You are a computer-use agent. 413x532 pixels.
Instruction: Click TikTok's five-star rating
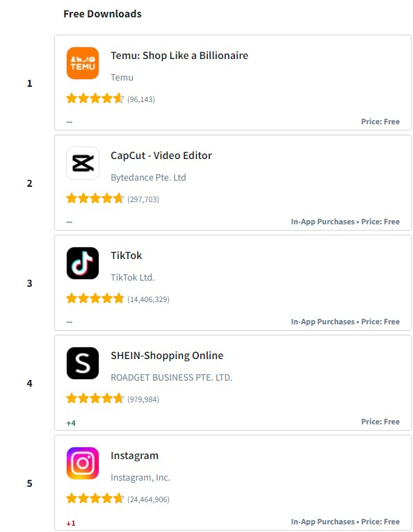click(95, 299)
